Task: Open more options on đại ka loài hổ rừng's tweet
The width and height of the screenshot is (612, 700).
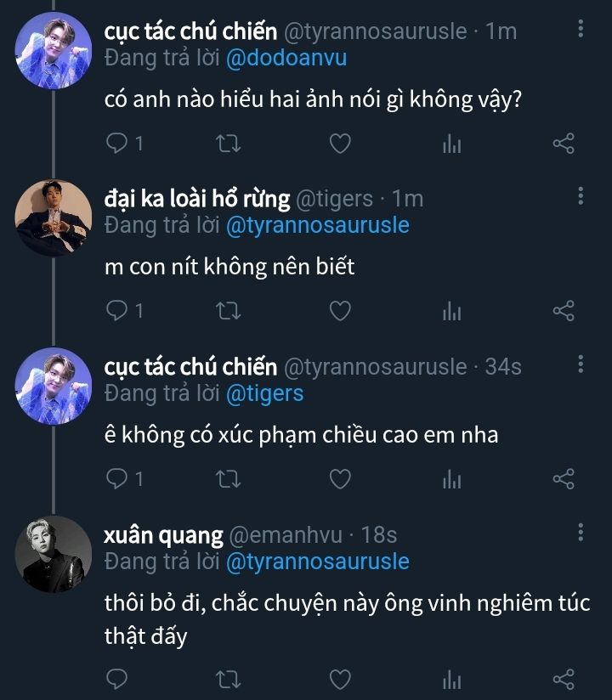Action: [x=581, y=197]
